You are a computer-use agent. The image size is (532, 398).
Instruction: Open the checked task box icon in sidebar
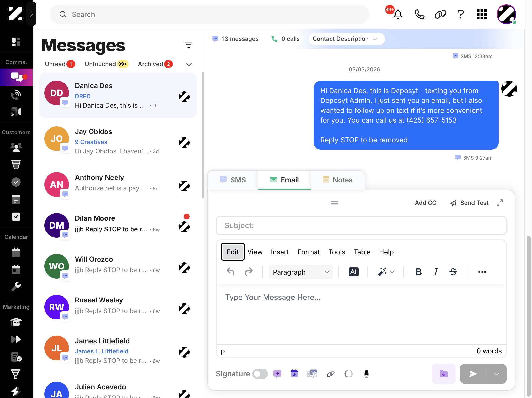coord(16,217)
